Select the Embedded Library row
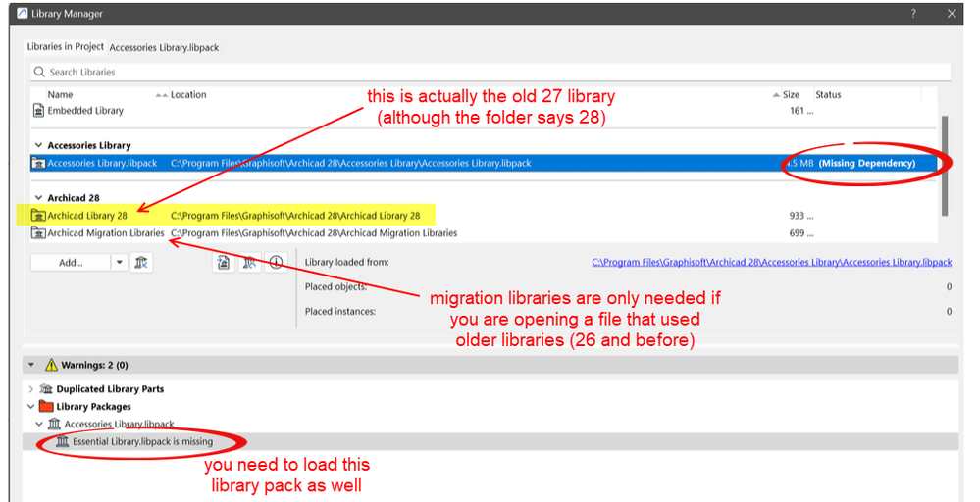 pos(485,111)
